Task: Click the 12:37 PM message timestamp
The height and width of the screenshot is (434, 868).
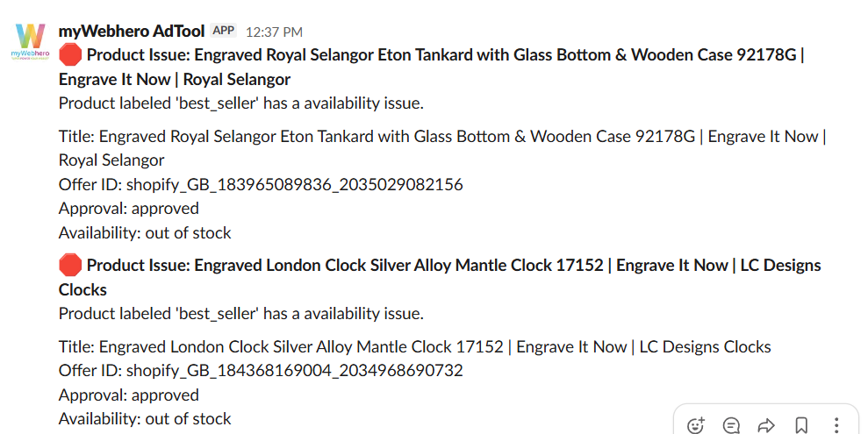Action: click(x=274, y=32)
